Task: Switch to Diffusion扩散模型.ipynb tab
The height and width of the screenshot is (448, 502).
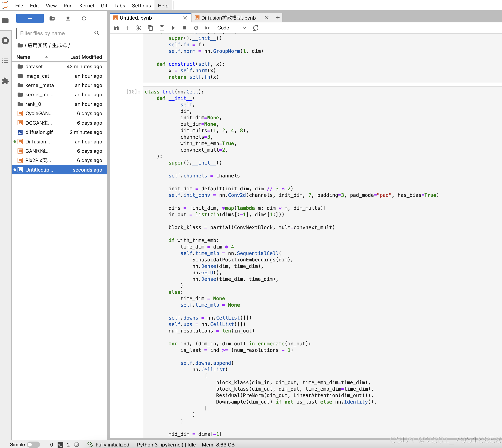Action: tap(228, 18)
